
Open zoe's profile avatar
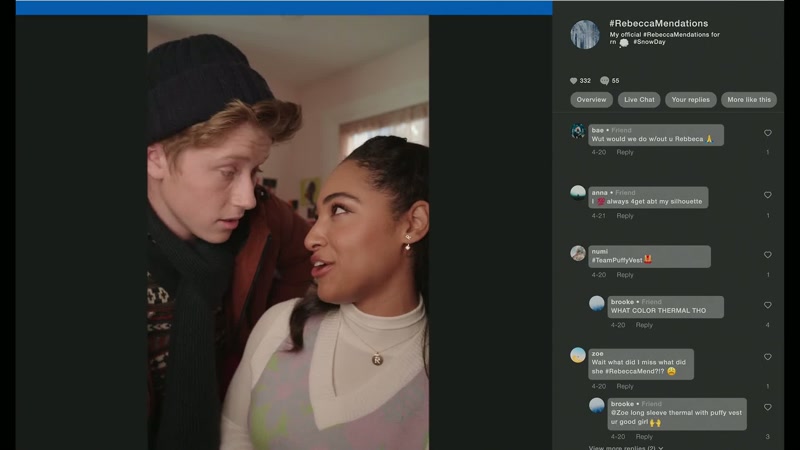[578, 355]
